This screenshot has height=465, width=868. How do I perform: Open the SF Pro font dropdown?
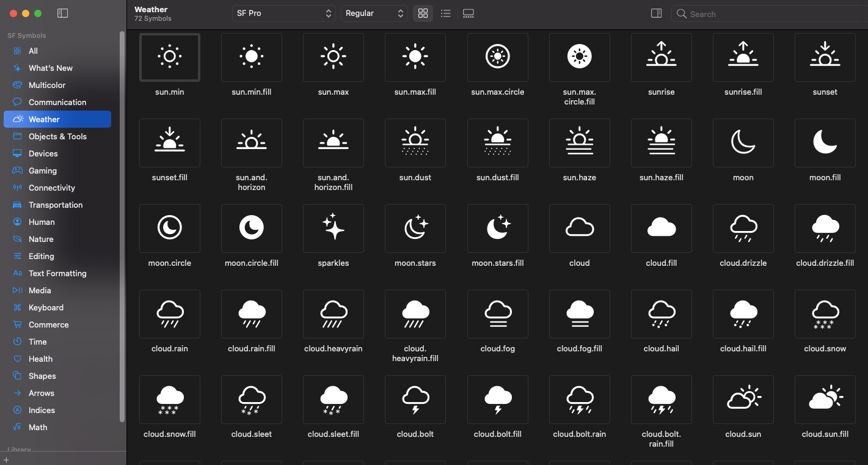point(283,13)
